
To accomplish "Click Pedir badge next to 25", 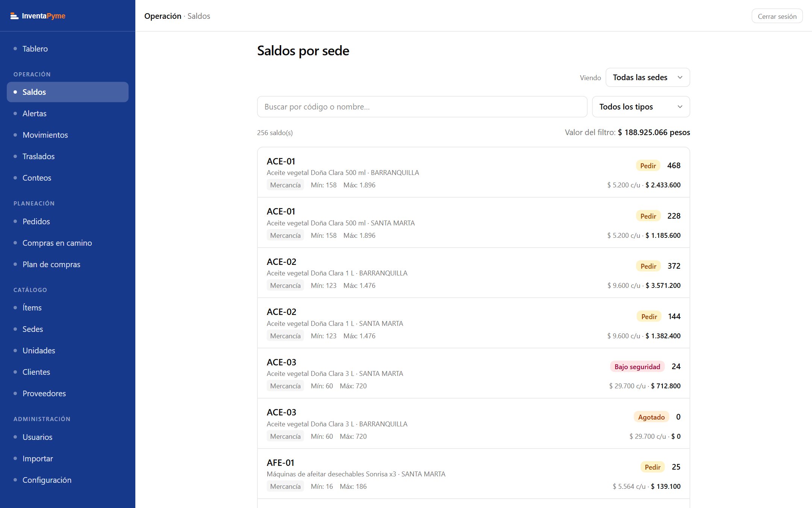I will coord(653,467).
